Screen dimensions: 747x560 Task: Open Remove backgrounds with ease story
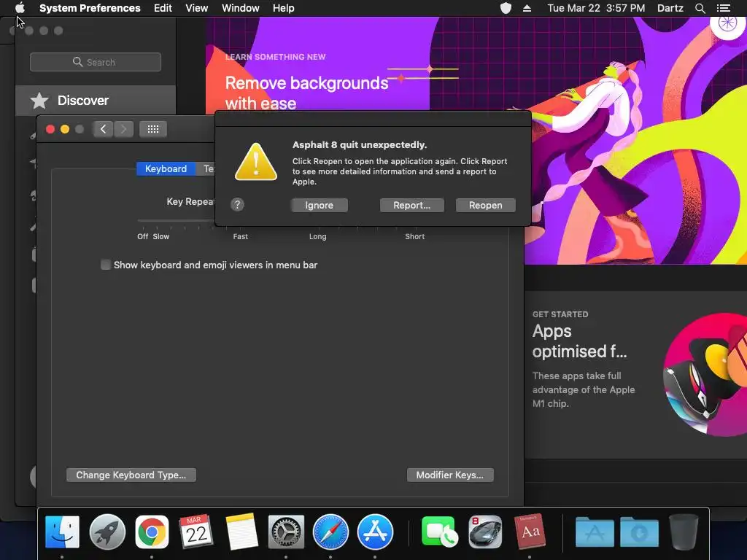coord(306,93)
